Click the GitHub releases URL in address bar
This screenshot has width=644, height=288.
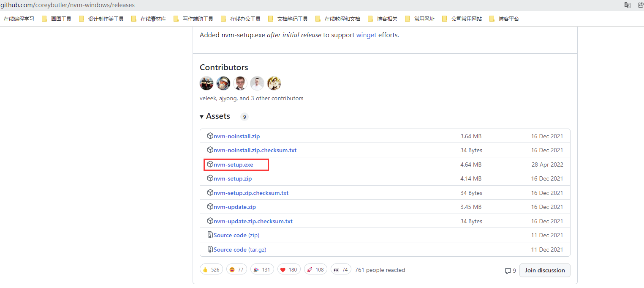pyautogui.click(x=68, y=5)
